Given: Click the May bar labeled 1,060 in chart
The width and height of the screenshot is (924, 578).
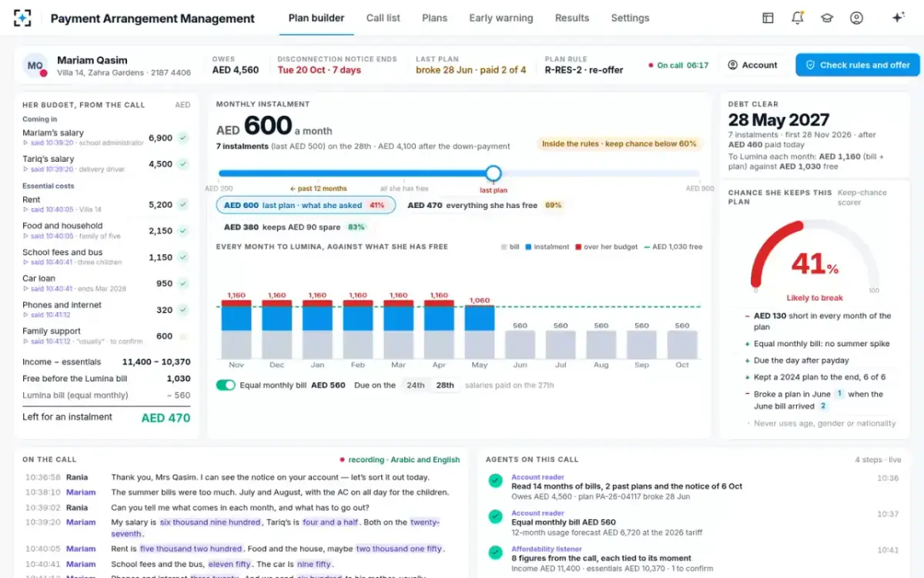Looking at the screenshot, I should pyautogui.click(x=480, y=332).
